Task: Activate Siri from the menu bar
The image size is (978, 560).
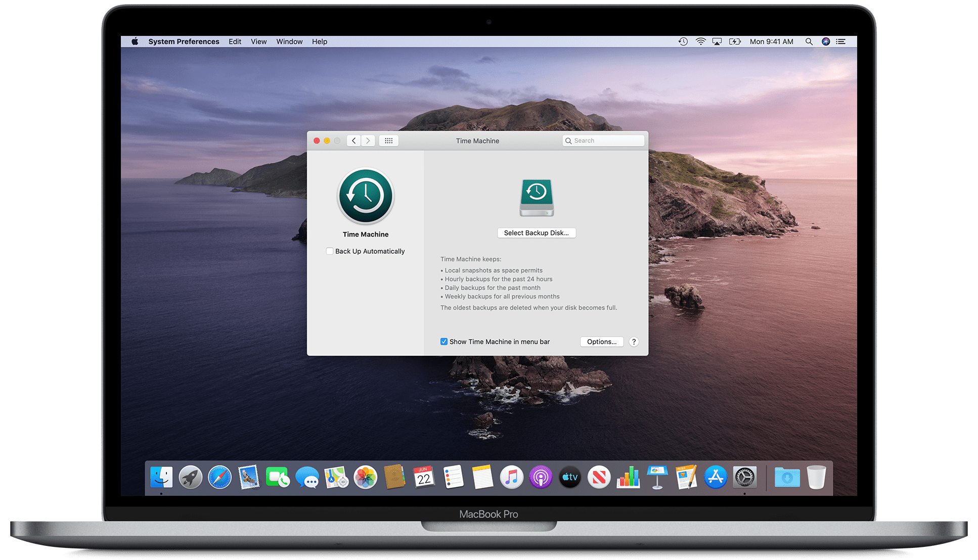Action: (x=826, y=41)
